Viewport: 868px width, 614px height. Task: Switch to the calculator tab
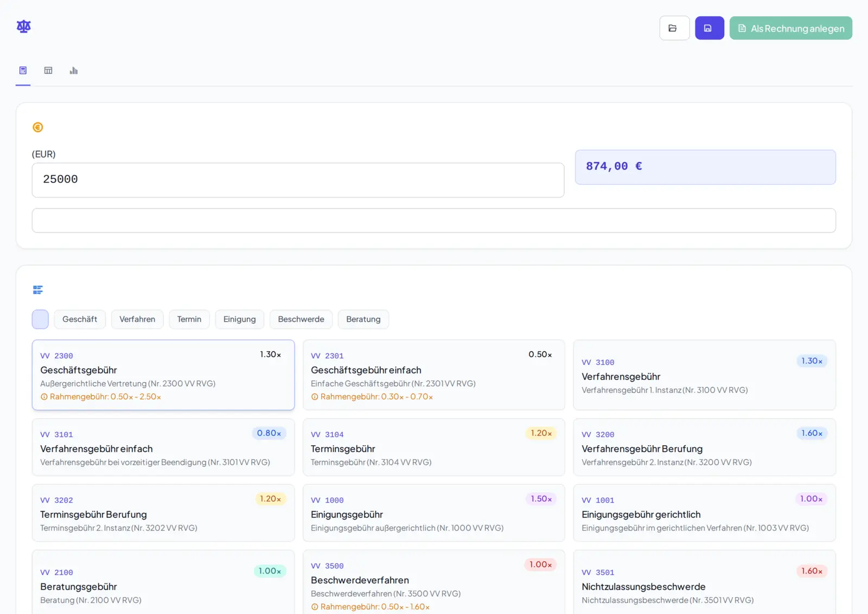pyautogui.click(x=23, y=71)
